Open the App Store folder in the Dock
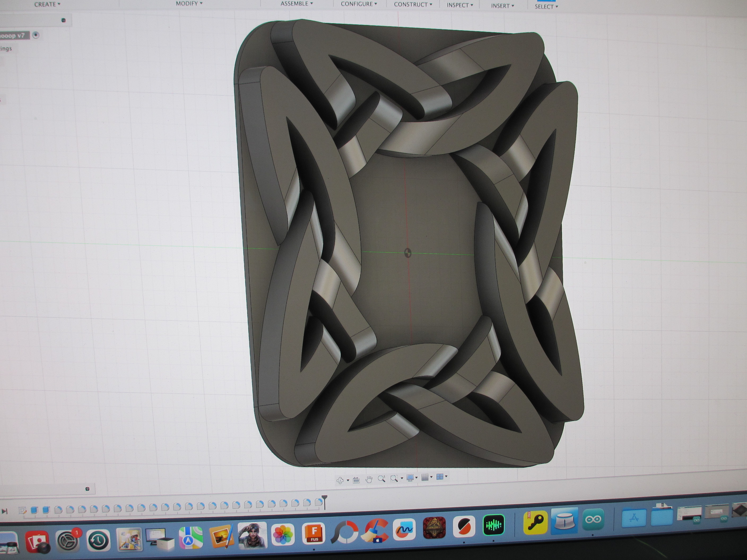 tap(634, 518)
